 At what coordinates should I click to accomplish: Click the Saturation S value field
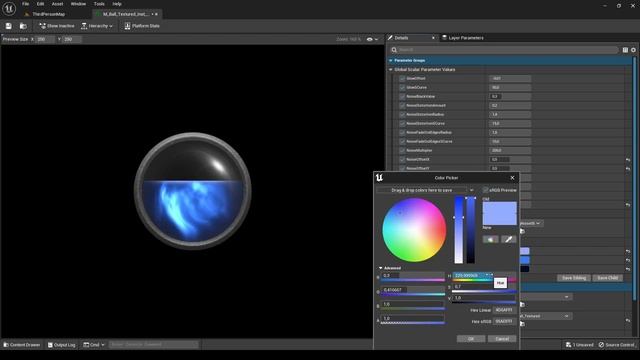tap(484, 287)
